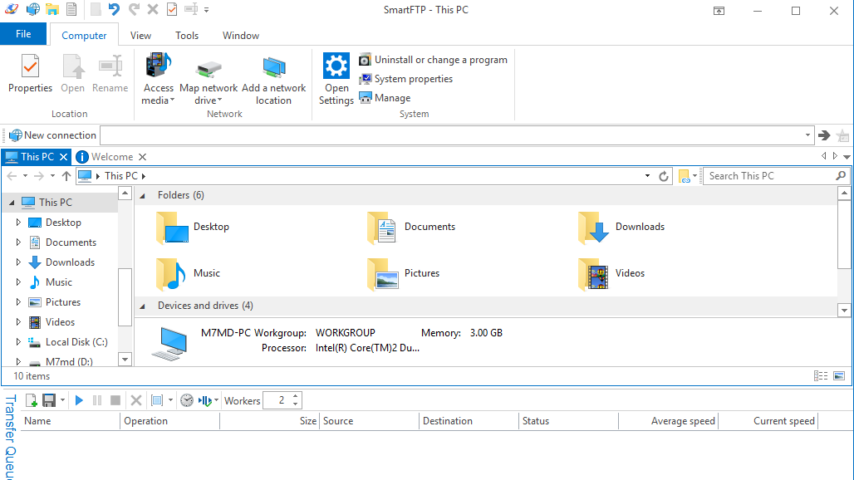
Task: Open the Transfer Queue side panel label
Action: coord(10,437)
